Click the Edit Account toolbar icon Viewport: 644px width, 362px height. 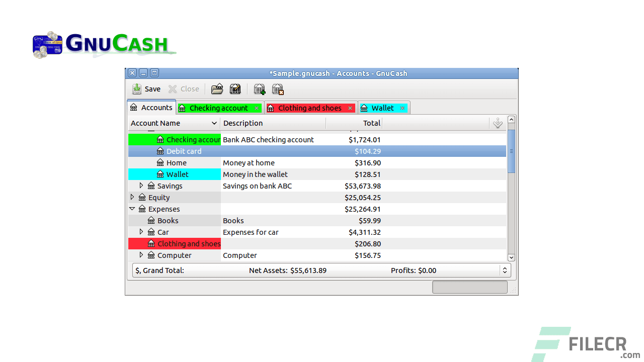[235, 89]
